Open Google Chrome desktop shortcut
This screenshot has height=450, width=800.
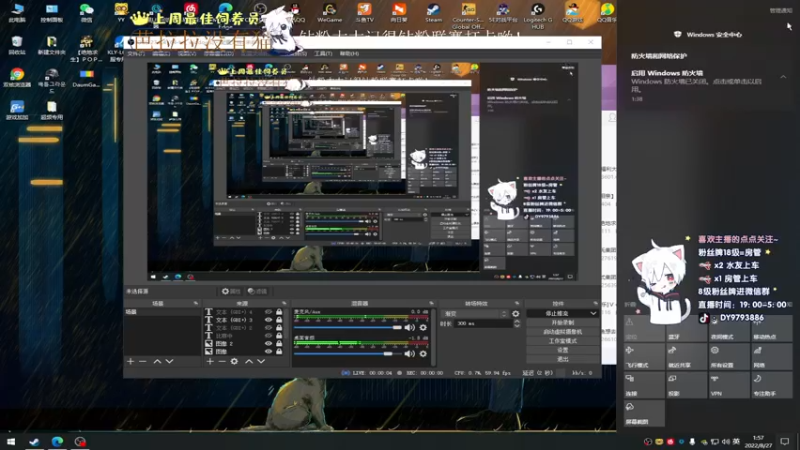17,78
